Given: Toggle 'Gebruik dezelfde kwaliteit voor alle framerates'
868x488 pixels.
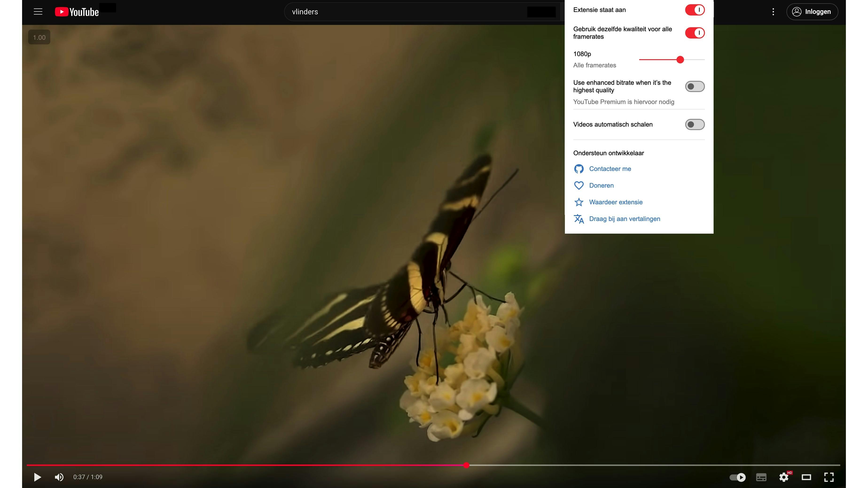Looking at the screenshot, I should click(694, 33).
